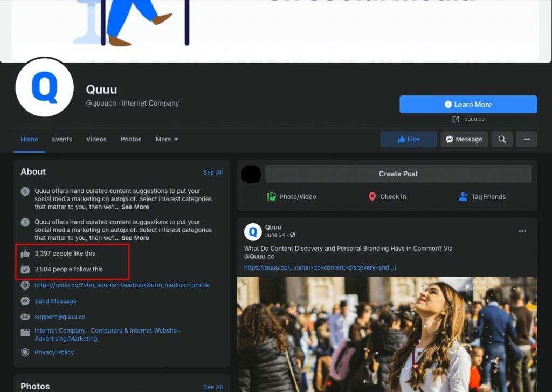Click the '3,504 people follow this' text
The image size is (552, 392).
coord(68,269)
